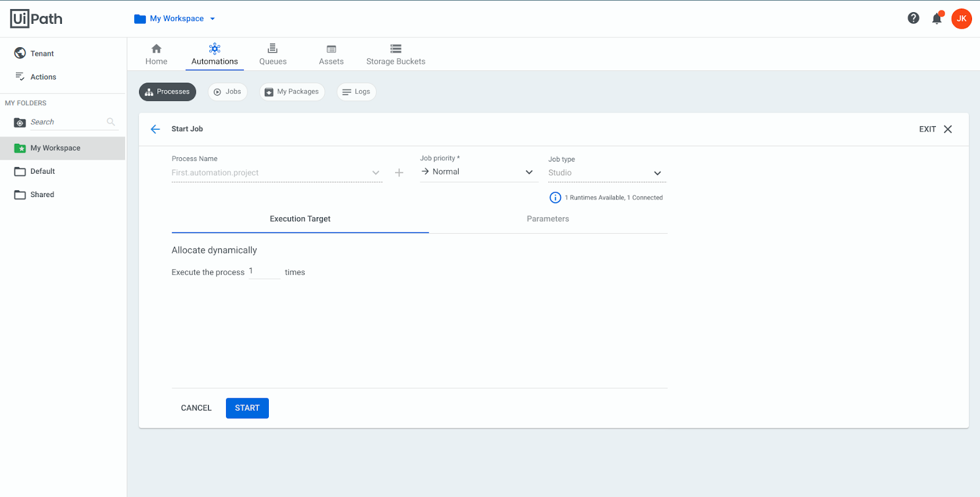Image resolution: width=980 pixels, height=497 pixels.
Task: Open the Job priority Normal dropdown
Action: click(478, 172)
